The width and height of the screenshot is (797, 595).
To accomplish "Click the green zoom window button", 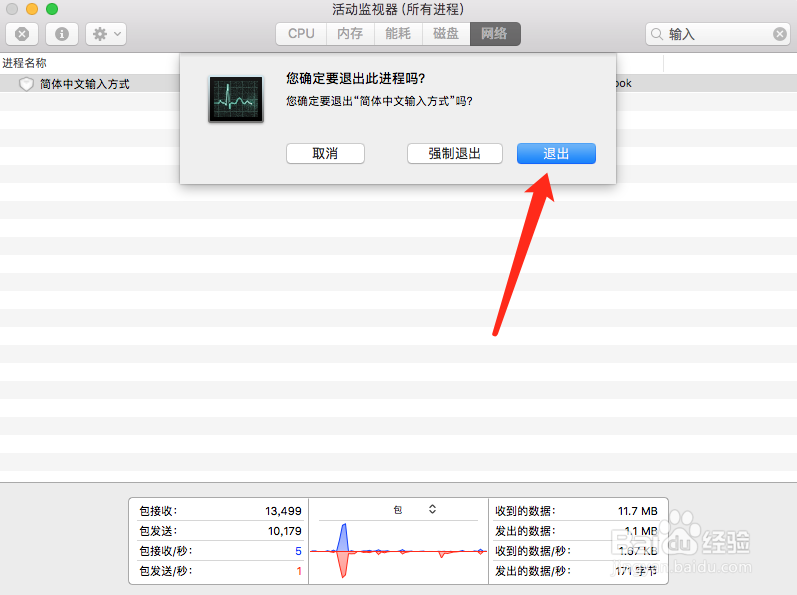I will click(52, 9).
